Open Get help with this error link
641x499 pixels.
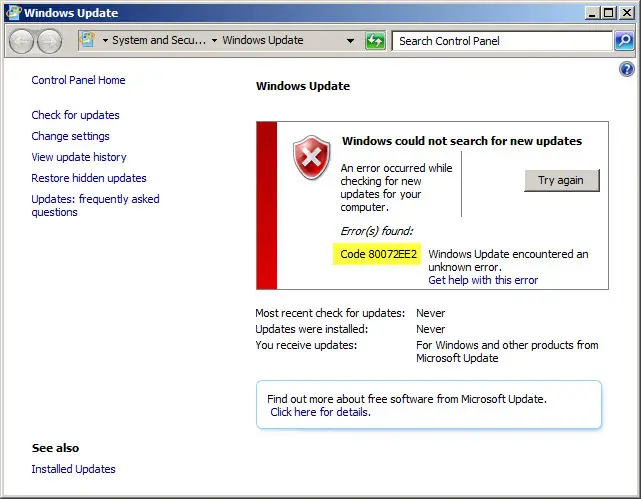point(483,280)
